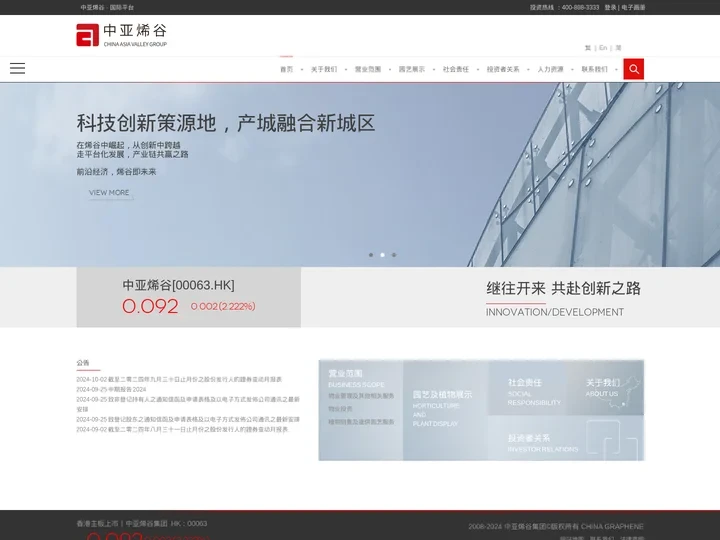Open the 联系我们 nav item

594,69
